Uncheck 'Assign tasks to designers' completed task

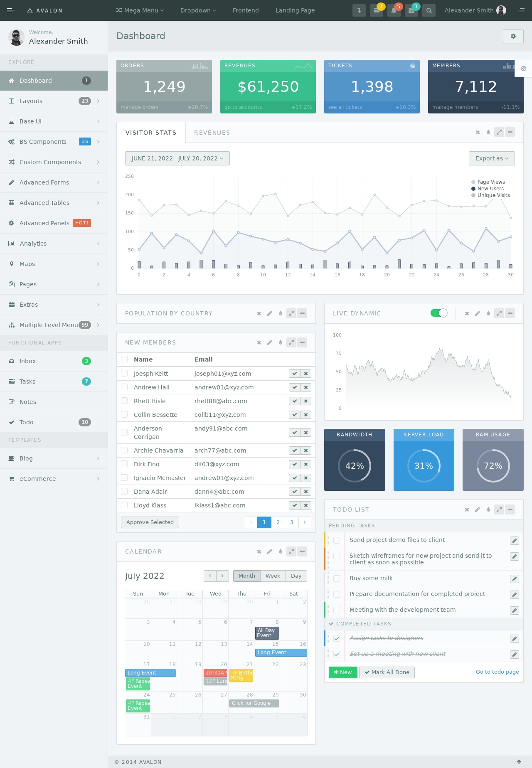[337, 638]
